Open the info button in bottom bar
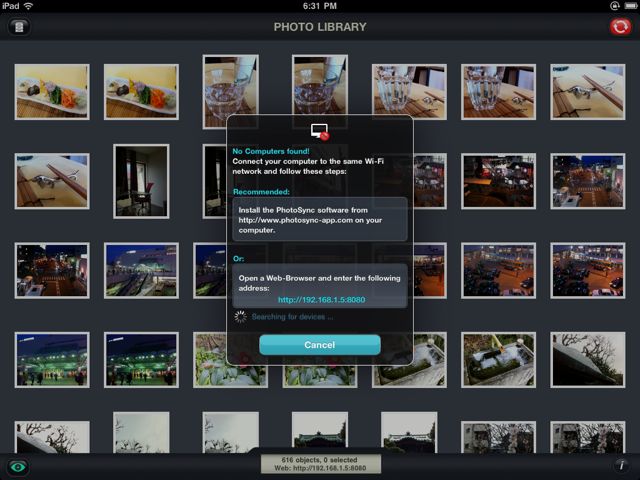This screenshot has width=640, height=480. [622, 465]
